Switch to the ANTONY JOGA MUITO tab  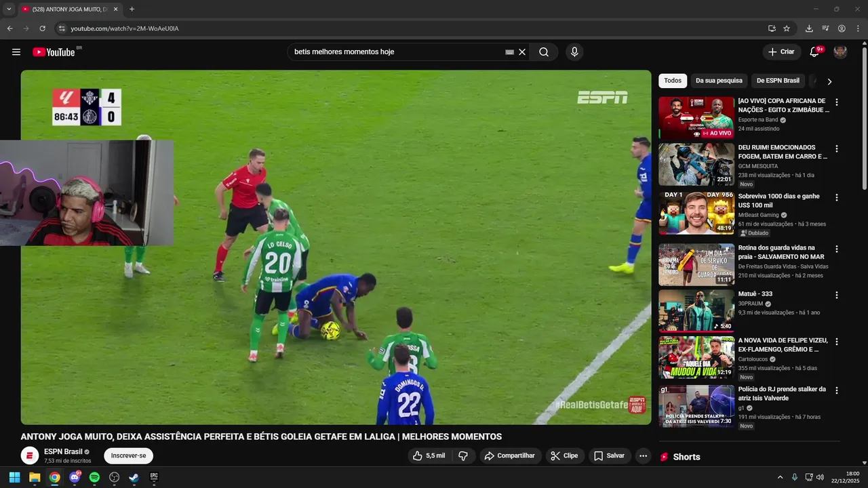(71, 9)
